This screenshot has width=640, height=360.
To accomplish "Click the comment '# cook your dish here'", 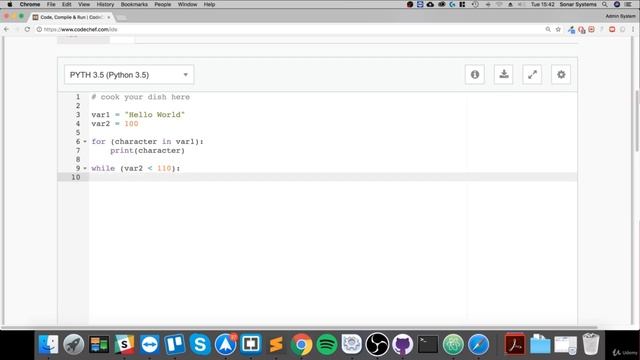I will [140, 97].
